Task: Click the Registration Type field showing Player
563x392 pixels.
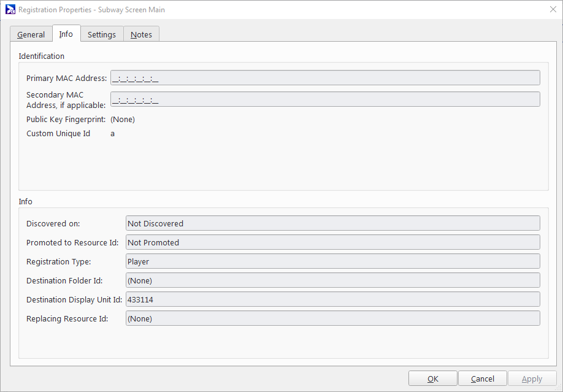Action: pyautogui.click(x=332, y=261)
